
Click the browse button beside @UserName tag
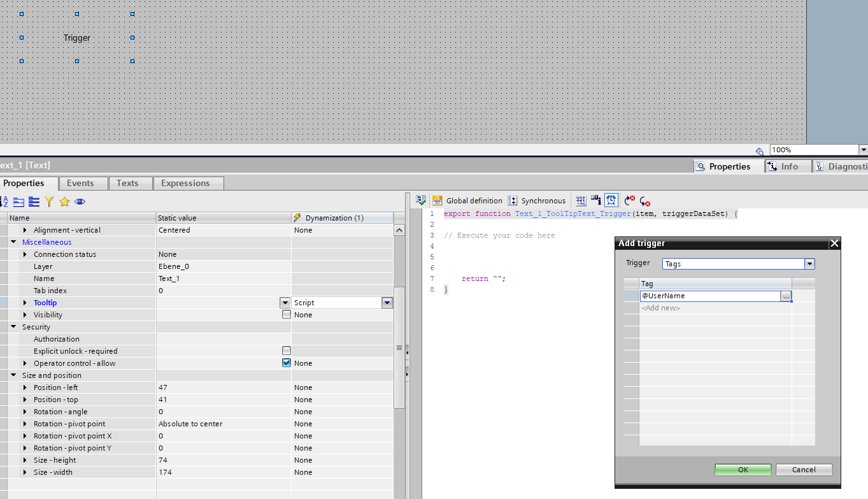click(786, 296)
